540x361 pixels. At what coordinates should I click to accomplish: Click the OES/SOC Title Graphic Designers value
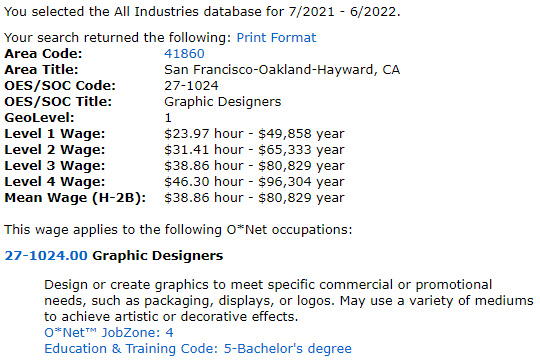222,102
